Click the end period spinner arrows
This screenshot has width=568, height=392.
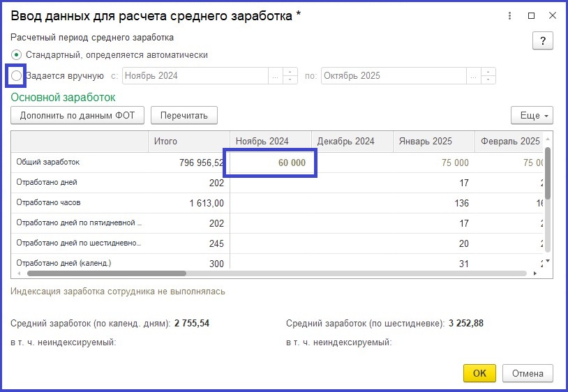[x=488, y=75]
